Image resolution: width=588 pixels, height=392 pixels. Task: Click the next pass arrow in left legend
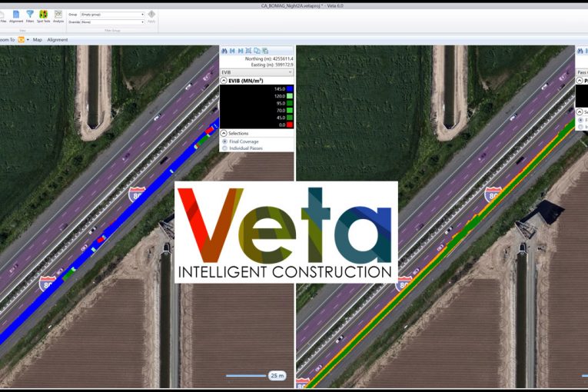240,50
